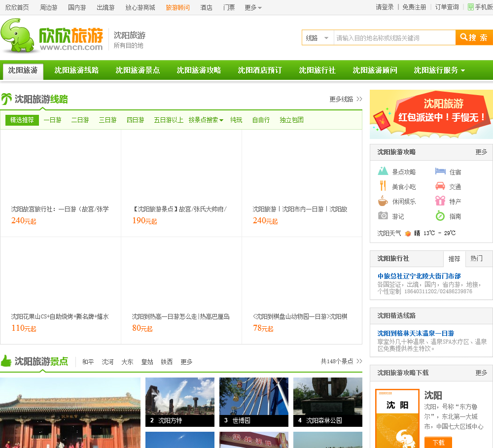This screenshot has height=448, width=493.
Task: Open the 线路 search type dropdown
Action: pyautogui.click(x=317, y=38)
